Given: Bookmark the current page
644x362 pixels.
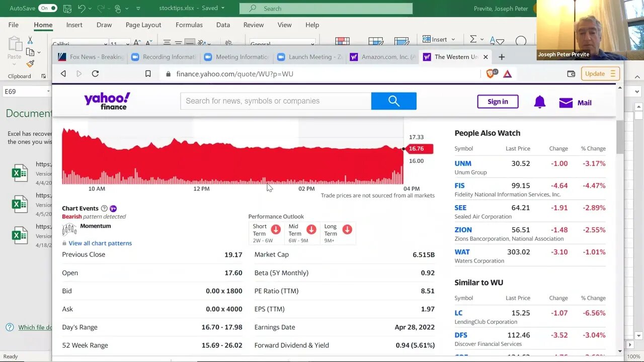Looking at the screenshot, I should [x=148, y=74].
